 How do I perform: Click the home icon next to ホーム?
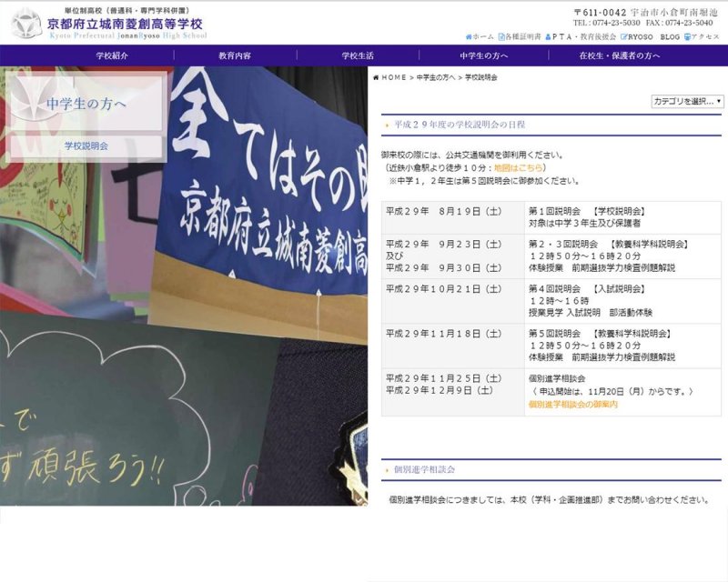(x=469, y=36)
